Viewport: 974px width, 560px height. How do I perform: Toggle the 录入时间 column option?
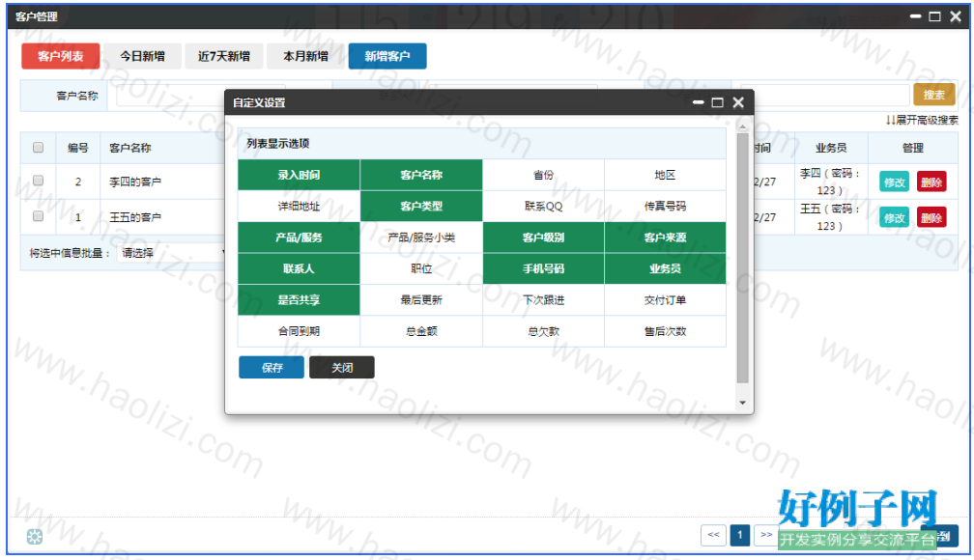(x=299, y=175)
